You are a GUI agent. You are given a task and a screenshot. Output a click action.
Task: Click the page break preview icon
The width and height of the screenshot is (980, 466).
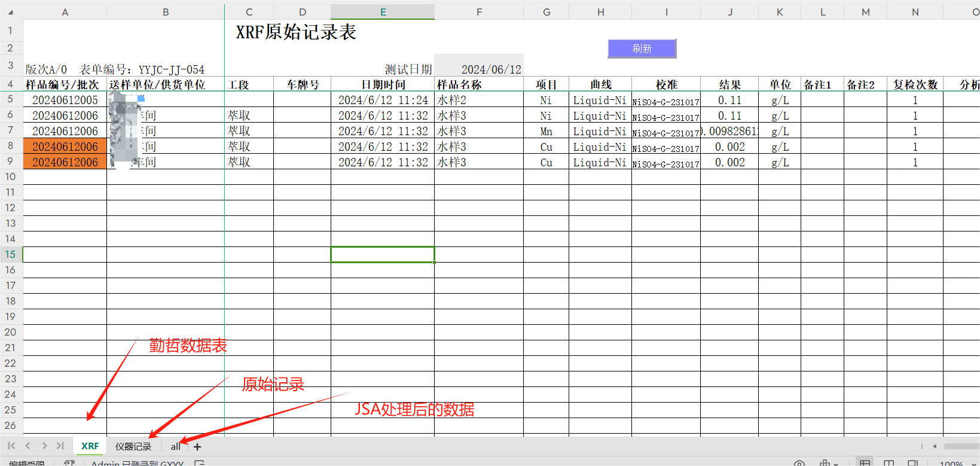912,463
